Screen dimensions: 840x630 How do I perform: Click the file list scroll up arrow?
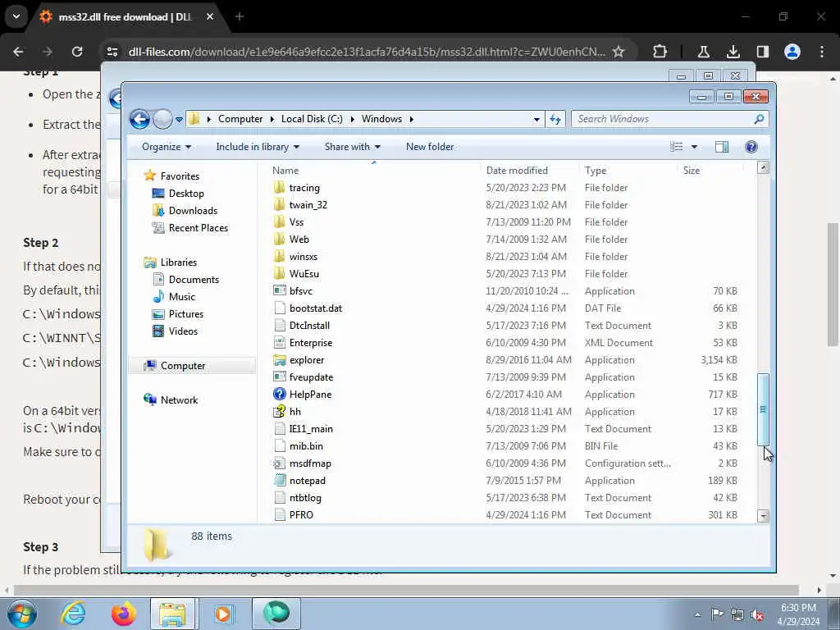click(x=763, y=168)
